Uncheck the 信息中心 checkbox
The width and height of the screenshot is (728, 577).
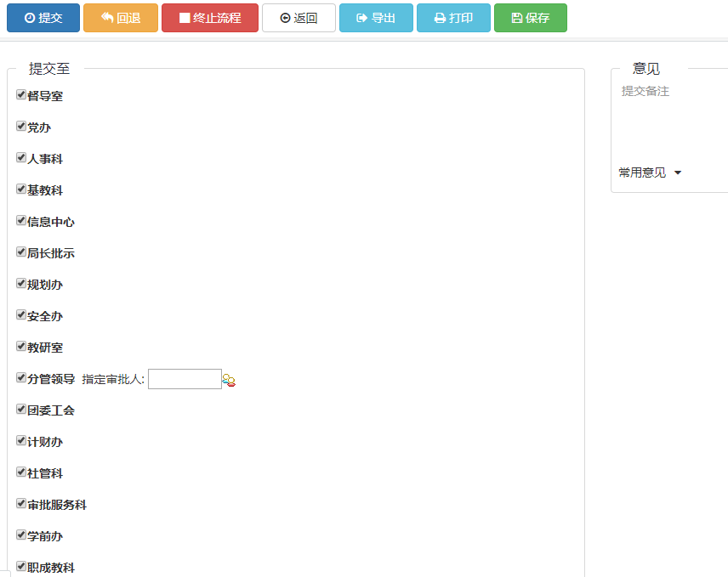coord(21,220)
